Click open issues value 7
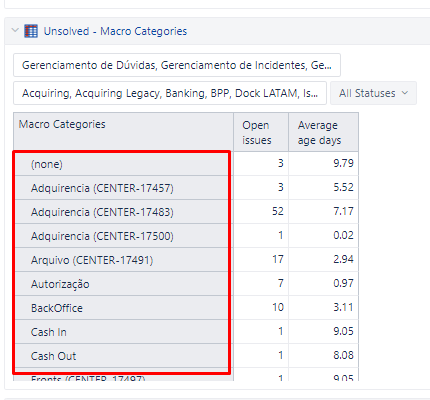The height and width of the screenshot is (400, 430). pyautogui.click(x=281, y=283)
